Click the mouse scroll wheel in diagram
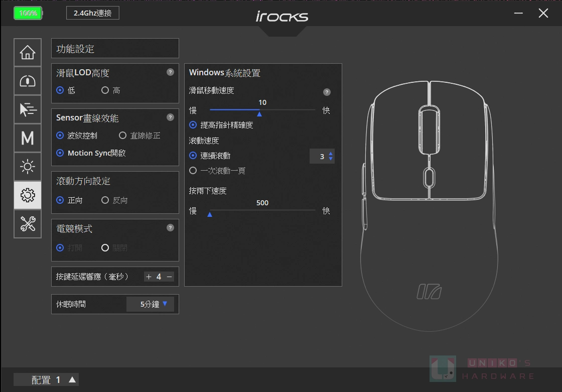 pos(429,131)
